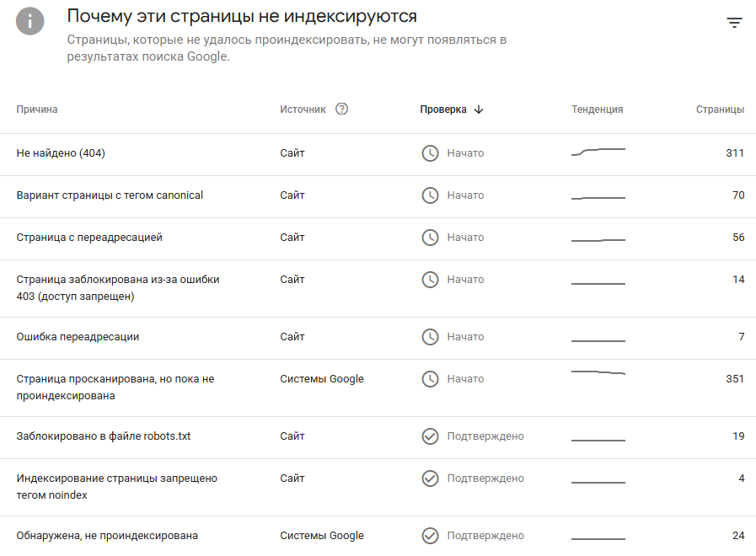
Task: Open the filter rows icon
Action: click(734, 22)
